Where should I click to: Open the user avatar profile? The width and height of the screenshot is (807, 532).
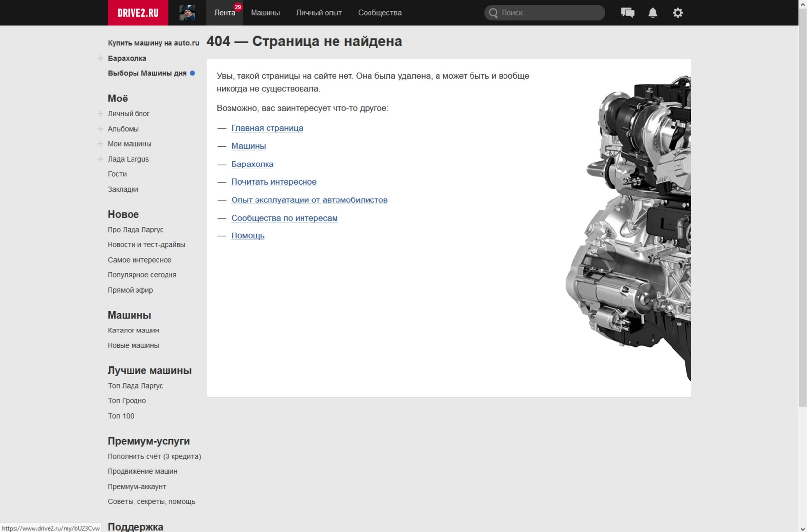[x=187, y=12]
